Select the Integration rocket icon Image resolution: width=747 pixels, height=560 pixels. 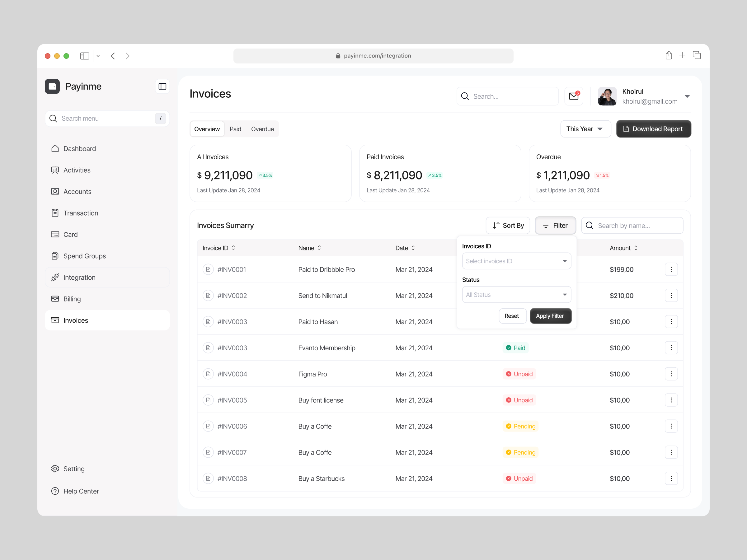coord(55,277)
